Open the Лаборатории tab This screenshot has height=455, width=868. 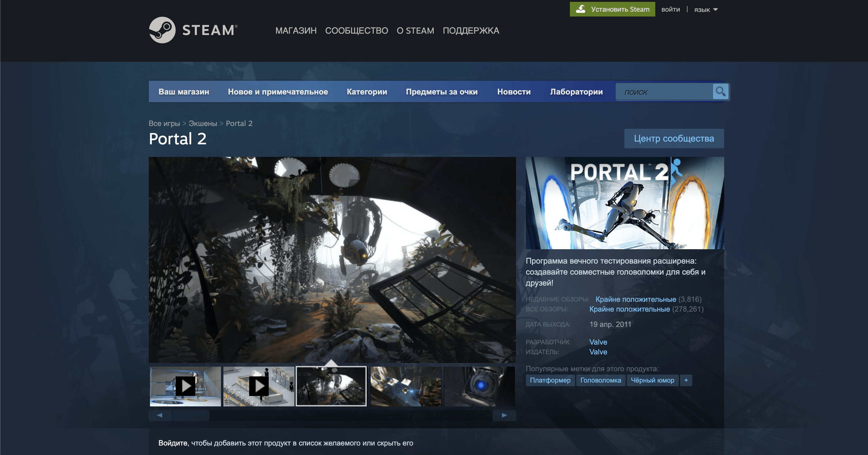pos(576,91)
